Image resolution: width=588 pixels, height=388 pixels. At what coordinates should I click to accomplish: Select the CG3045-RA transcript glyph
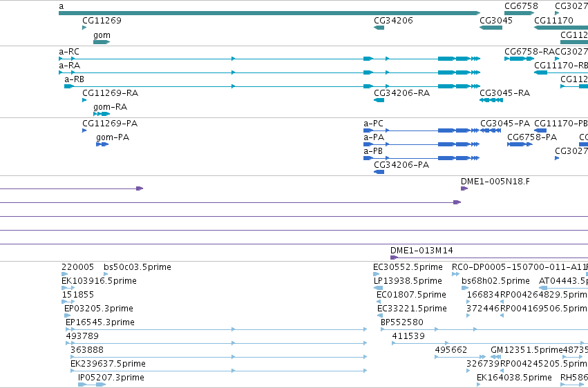[x=491, y=100]
